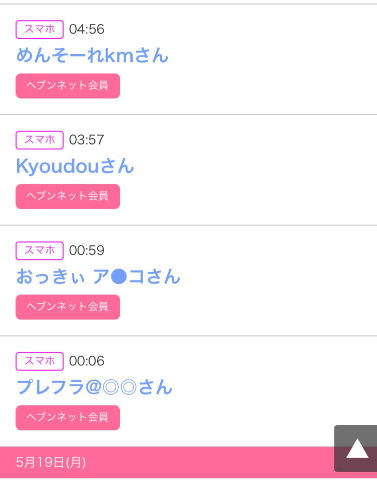Open めんそーれkmさん profile link
The image size is (377, 480).
tap(92, 55)
